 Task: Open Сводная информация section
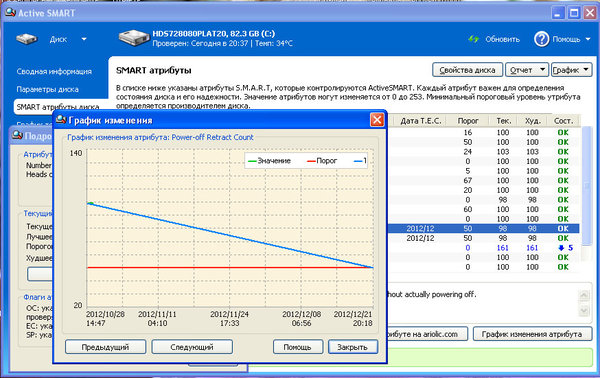(x=54, y=72)
